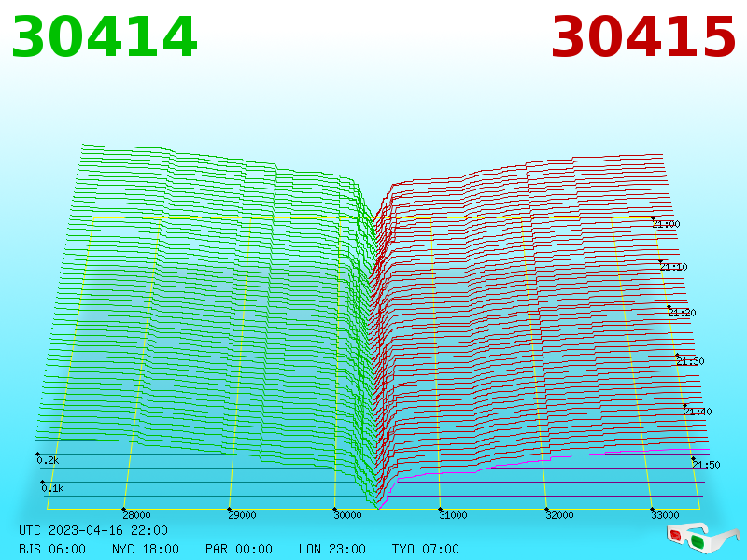Click the 0.1k depth axis label
The width and height of the screenshot is (747, 560).
[52, 488]
